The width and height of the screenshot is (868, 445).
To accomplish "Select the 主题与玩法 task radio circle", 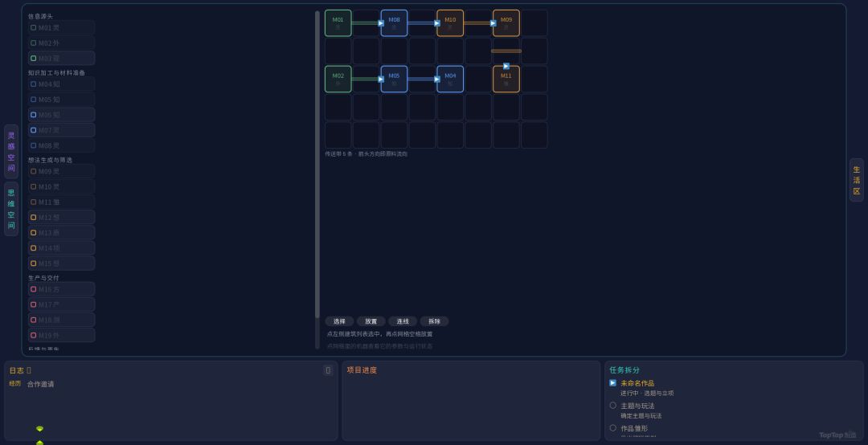I will (x=612, y=405).
